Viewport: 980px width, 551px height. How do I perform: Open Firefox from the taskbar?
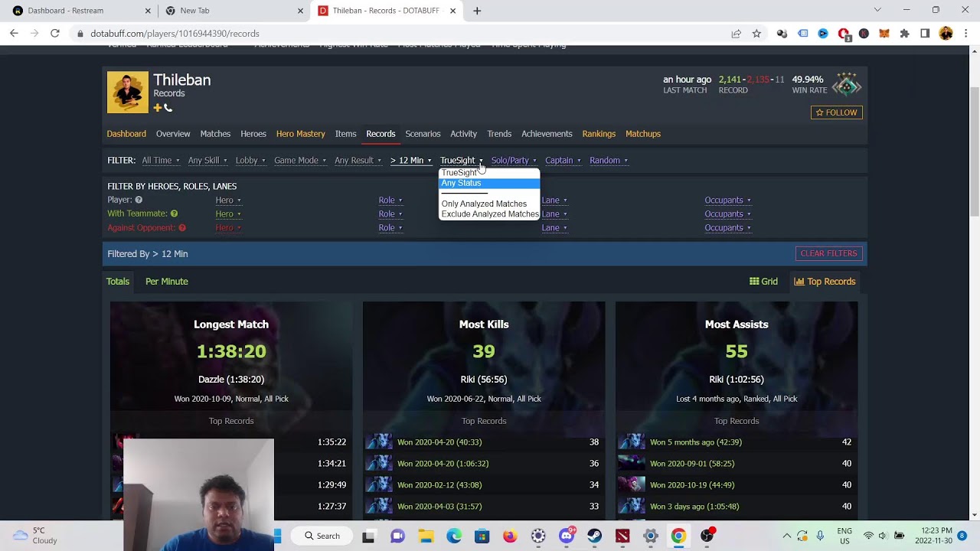click(x=510, y=536)
